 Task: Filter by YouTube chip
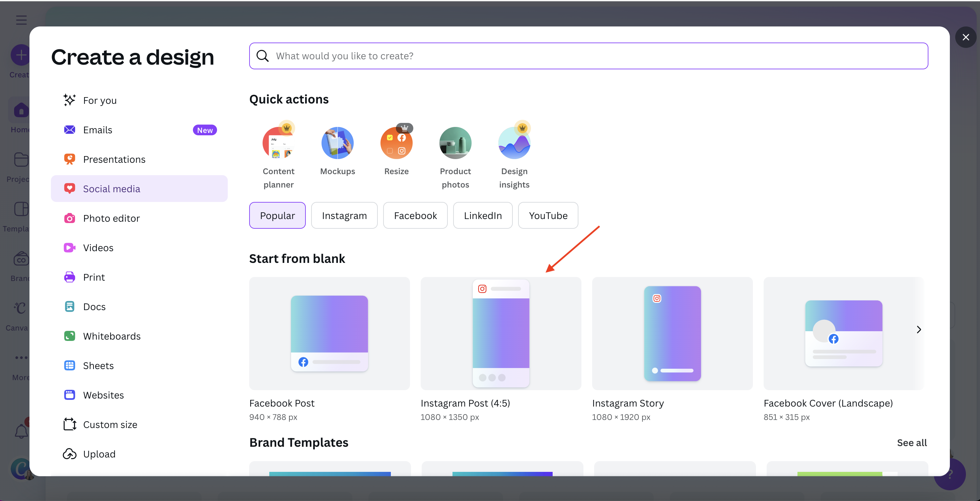point(548,216)
